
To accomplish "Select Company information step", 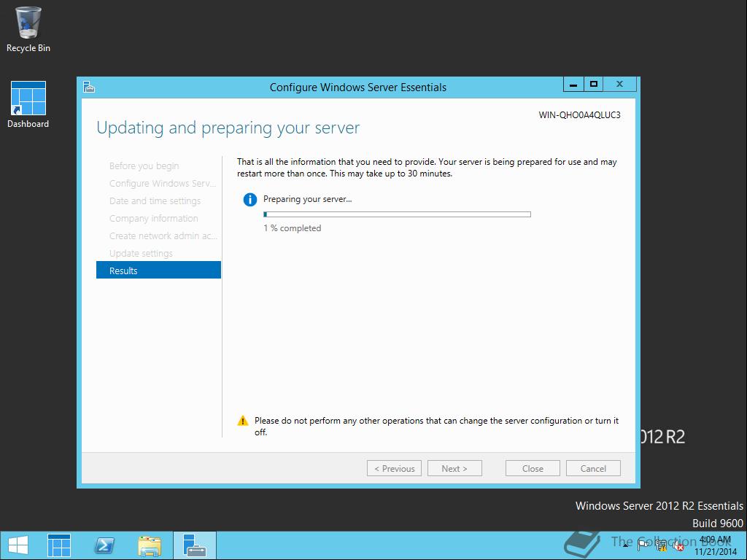I will point(153,219).
